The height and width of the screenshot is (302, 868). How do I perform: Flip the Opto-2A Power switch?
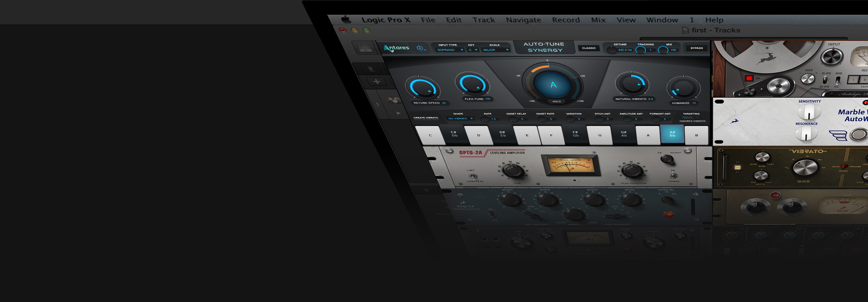[674, 176]
